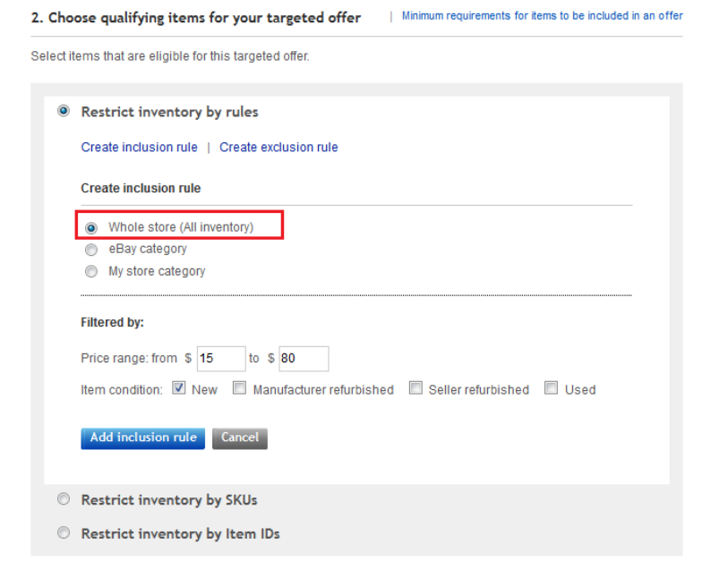Choose Whole store (All inventory) radio button

click(x=90, y=227)
